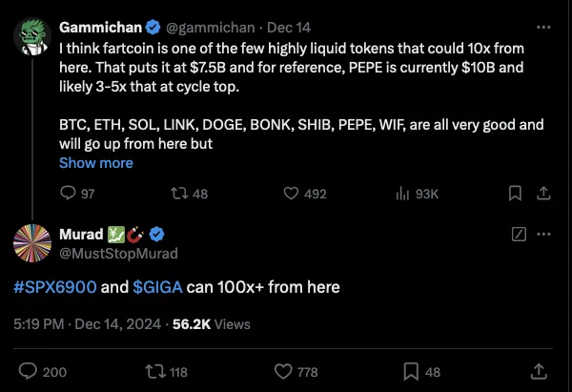
Task: Open the #SPX6900 hashtag link
Action: tap(55, 287)
